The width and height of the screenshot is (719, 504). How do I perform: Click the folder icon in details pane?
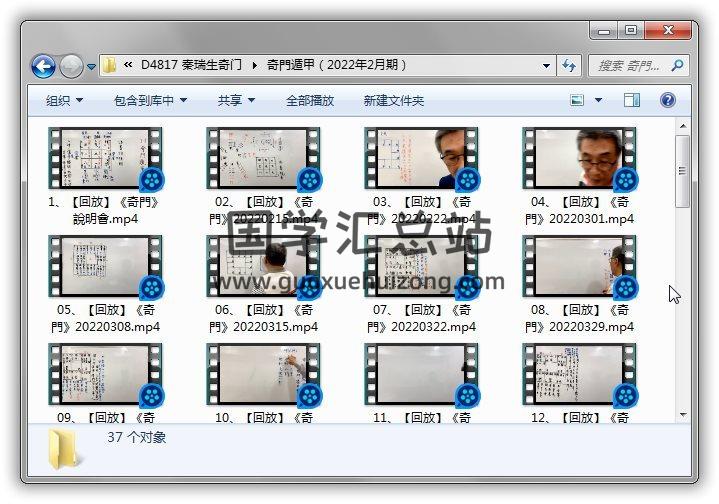point(65,450)
